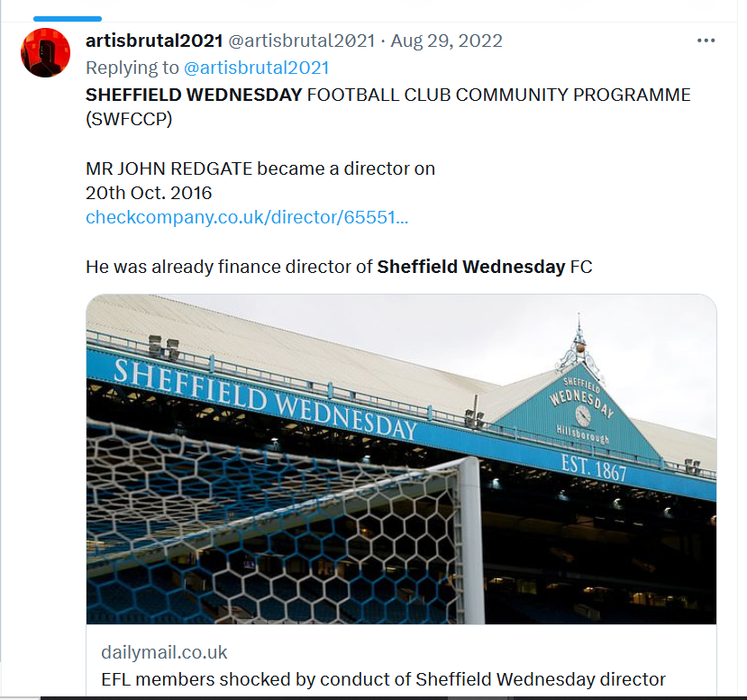Image resolution: width=747 pixels, height=700 pixels.
Task: Click the stadium clock in the photo
Action: (x=583, y=416)
